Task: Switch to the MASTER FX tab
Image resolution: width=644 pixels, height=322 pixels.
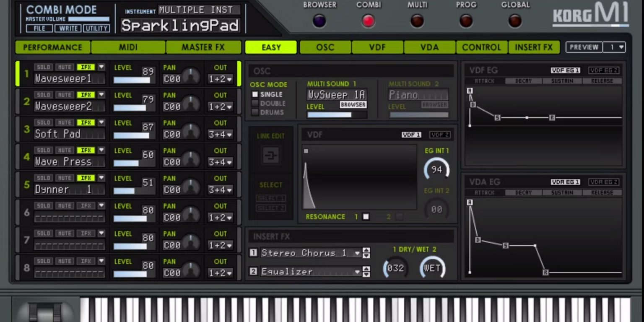Action: 203,47
